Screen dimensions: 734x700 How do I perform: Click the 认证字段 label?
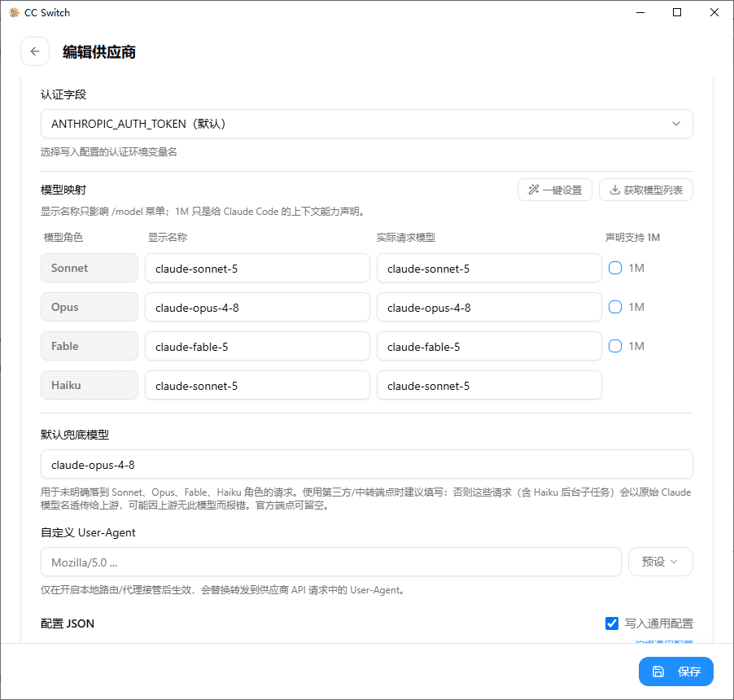63,94
